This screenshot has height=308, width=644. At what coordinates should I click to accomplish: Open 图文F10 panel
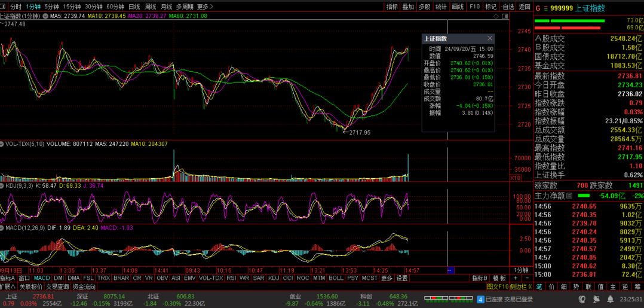(x=498, y=286)
